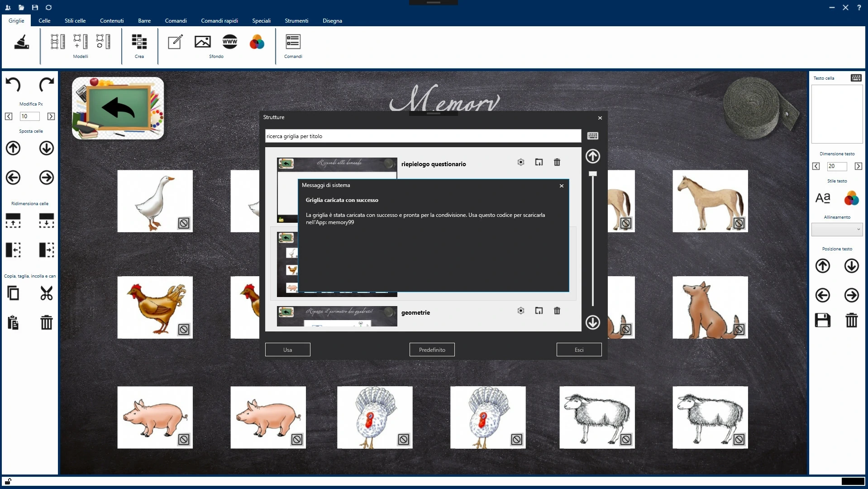
Task: Increase Dimensione testo with the right arrow
Action: tap(858, 166)
